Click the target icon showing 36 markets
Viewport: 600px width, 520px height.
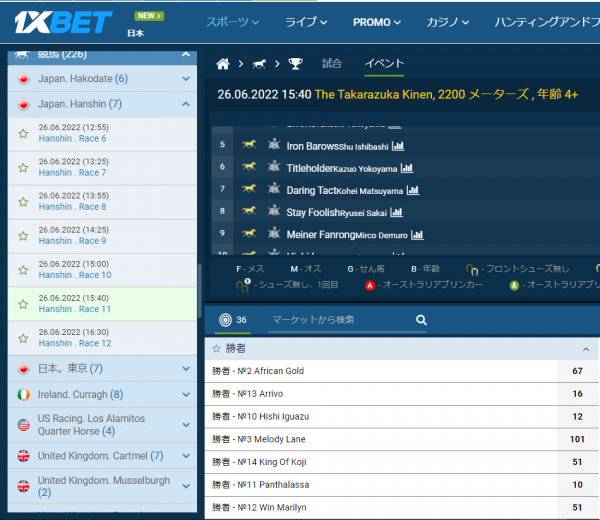225,320
